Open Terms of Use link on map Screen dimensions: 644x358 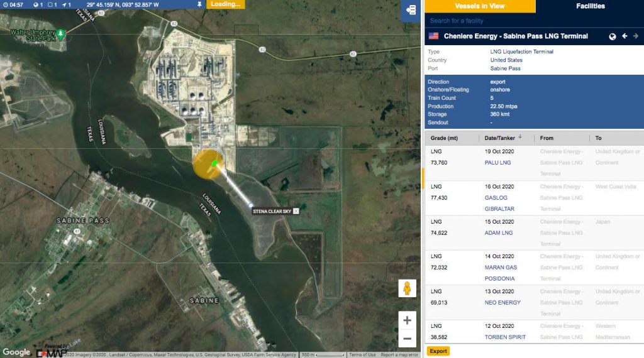point(362,355)
